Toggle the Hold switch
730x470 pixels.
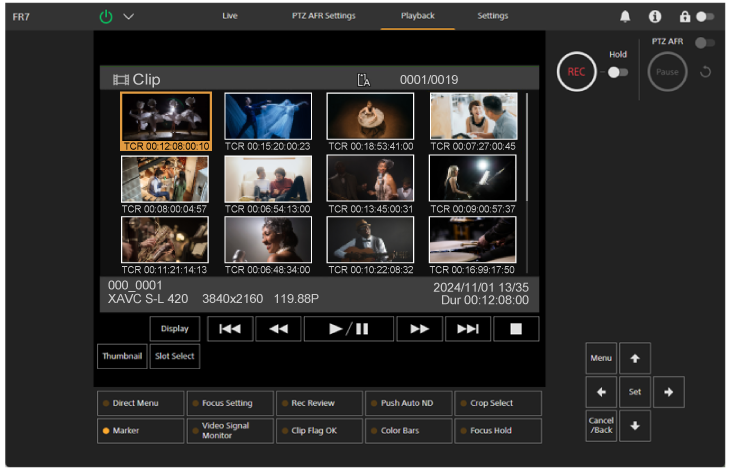[x=618, y=72]
